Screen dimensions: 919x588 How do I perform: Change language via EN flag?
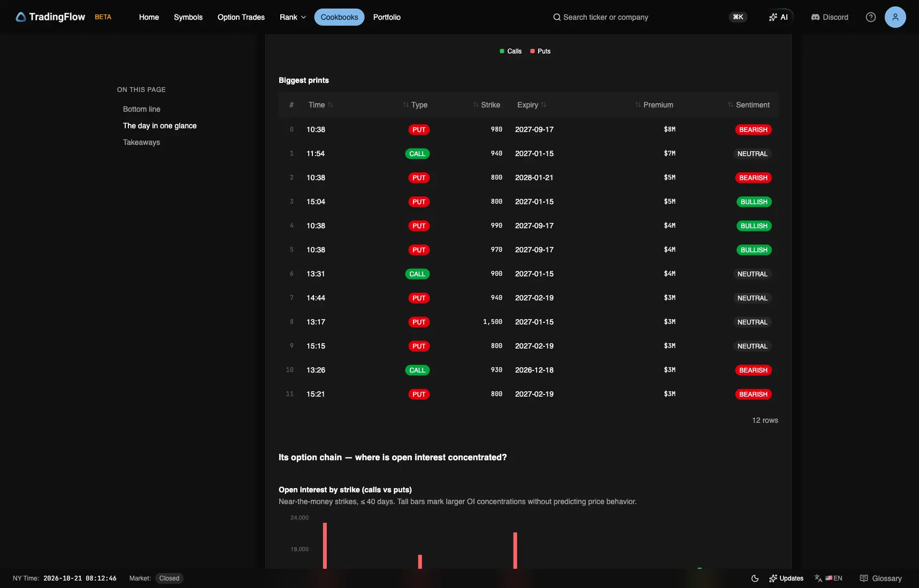tap(829, 578)
